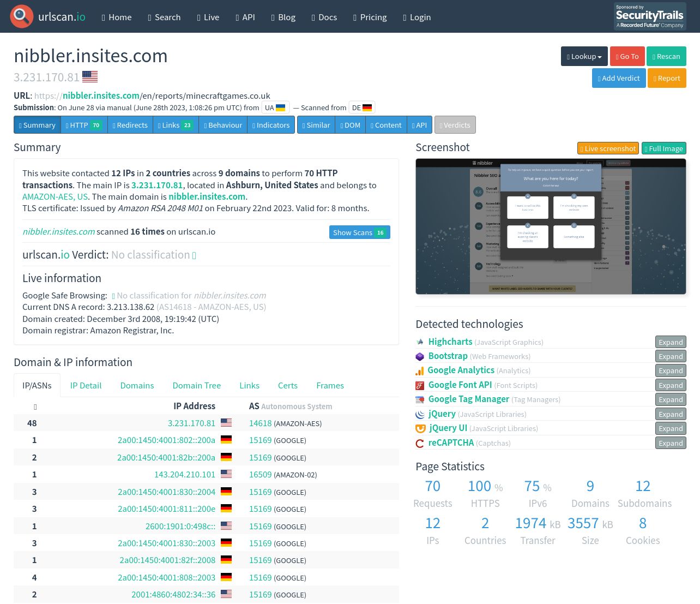Expand the Google Tag Manager details
Screen dimensions: 700x604
pyautogui.click(x=671, y=399)
